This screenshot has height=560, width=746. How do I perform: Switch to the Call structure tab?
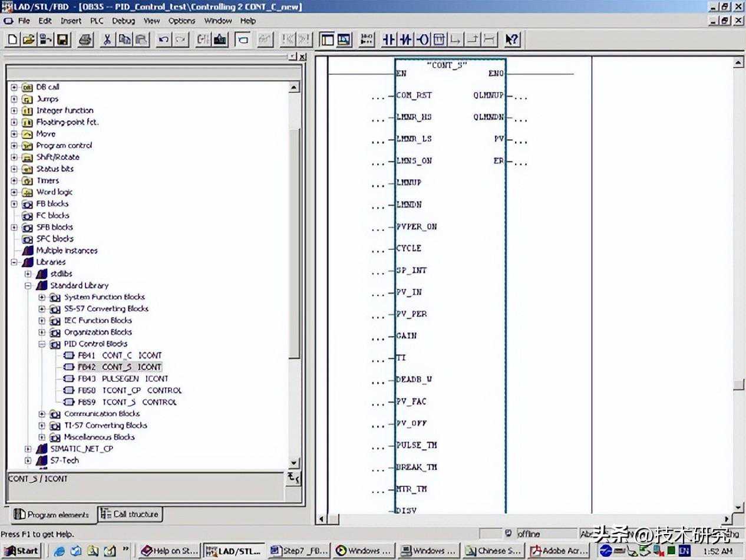pos(130,514)
